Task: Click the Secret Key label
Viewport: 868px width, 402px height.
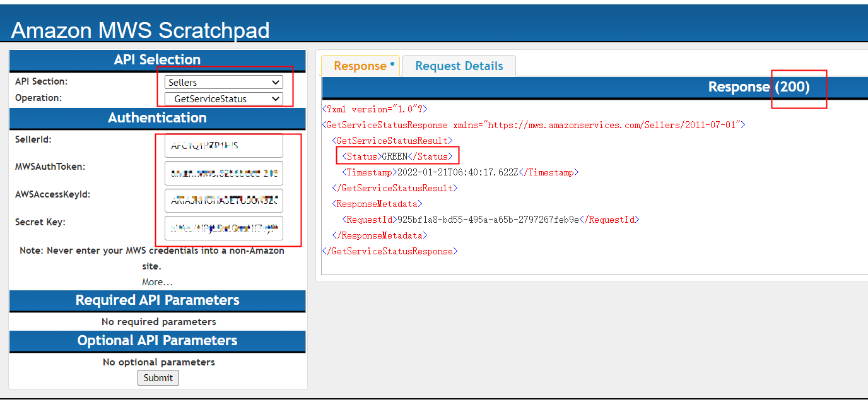Action: coord(40,222)
